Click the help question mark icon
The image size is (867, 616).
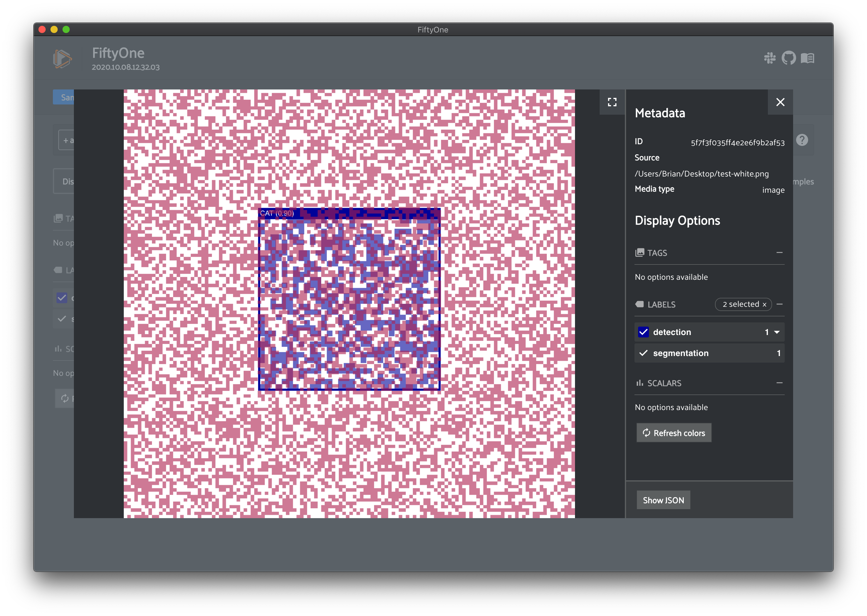802,140
